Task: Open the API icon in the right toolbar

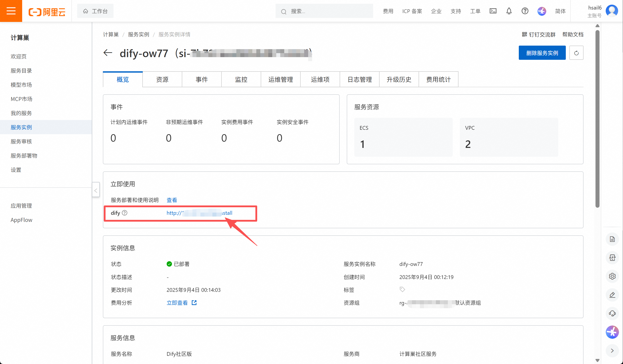Action: [x=612, y=258]
